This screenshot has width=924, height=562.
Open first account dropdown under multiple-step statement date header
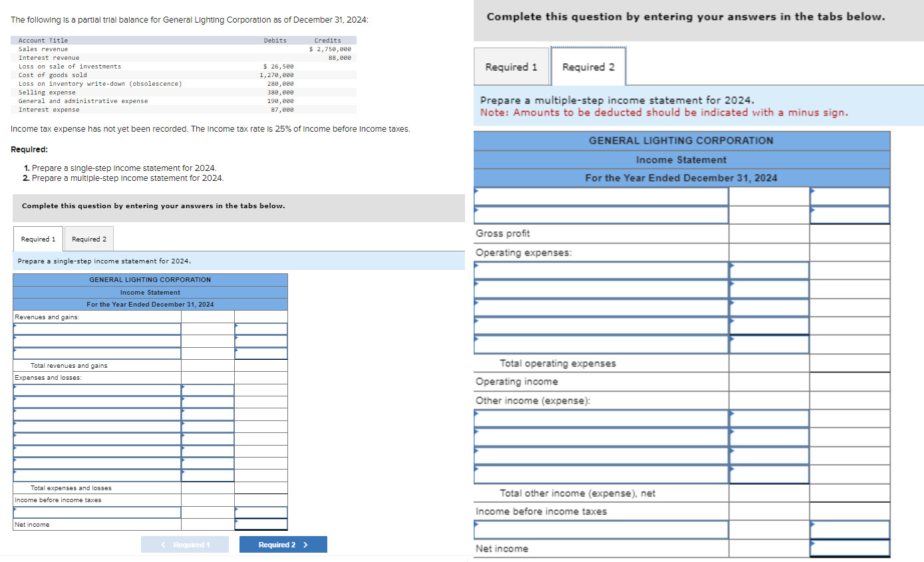[x=601, y=196]
